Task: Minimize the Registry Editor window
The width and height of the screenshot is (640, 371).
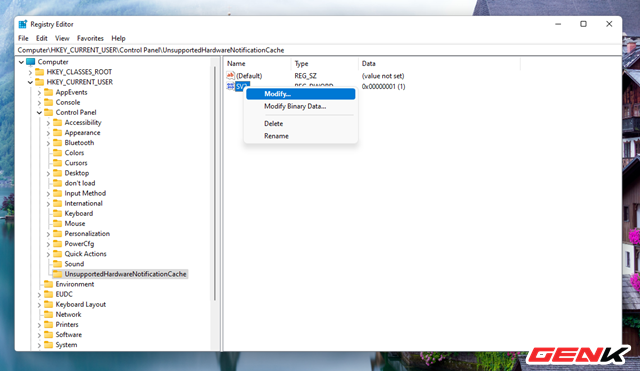Action: tap(558, 24)
